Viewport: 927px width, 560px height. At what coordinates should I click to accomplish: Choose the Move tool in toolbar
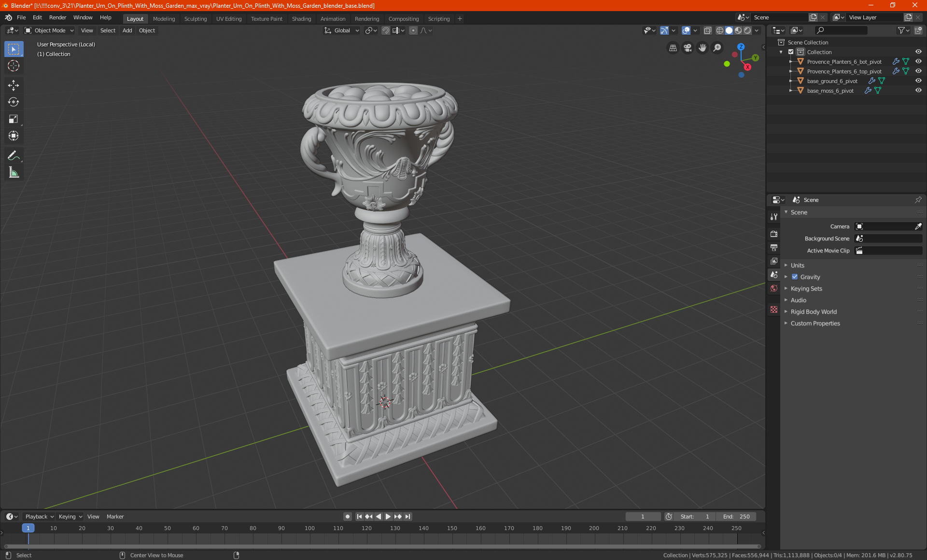14,85
